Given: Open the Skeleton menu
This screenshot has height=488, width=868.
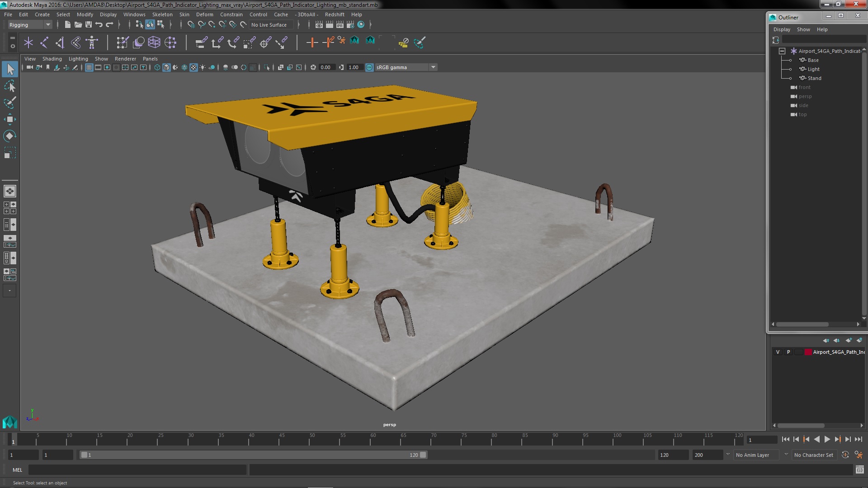Looking at the screenshot, I should click(162, 14).
